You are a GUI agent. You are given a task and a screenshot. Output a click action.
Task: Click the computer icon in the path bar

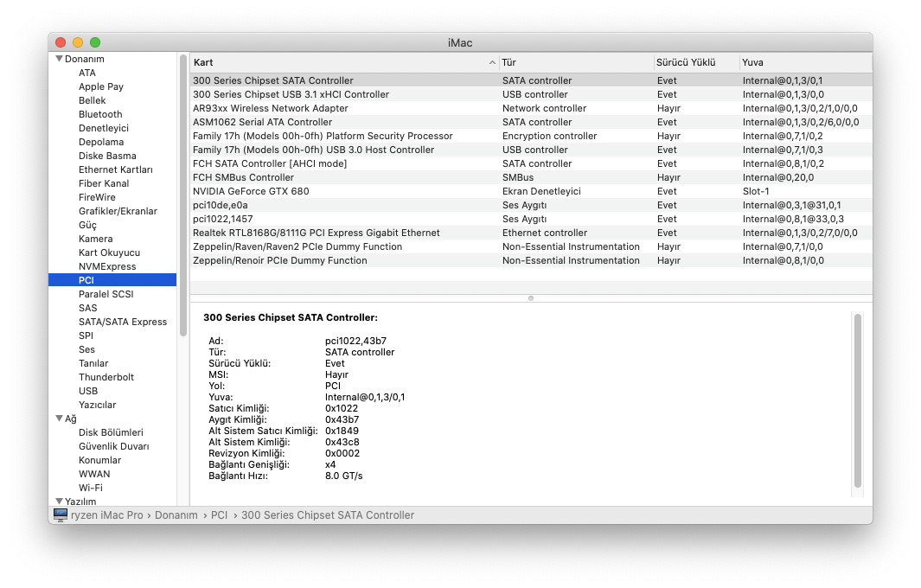click(x=61, y=514)
